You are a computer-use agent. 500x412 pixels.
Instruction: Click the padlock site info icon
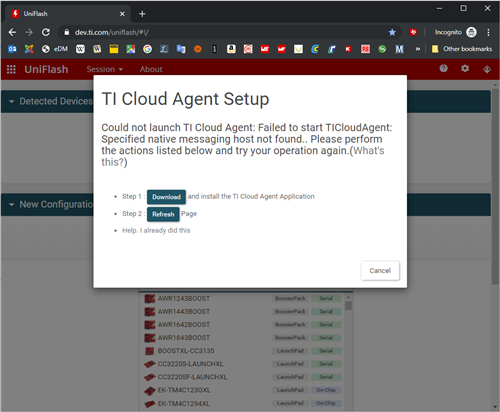tap(67, 32)
